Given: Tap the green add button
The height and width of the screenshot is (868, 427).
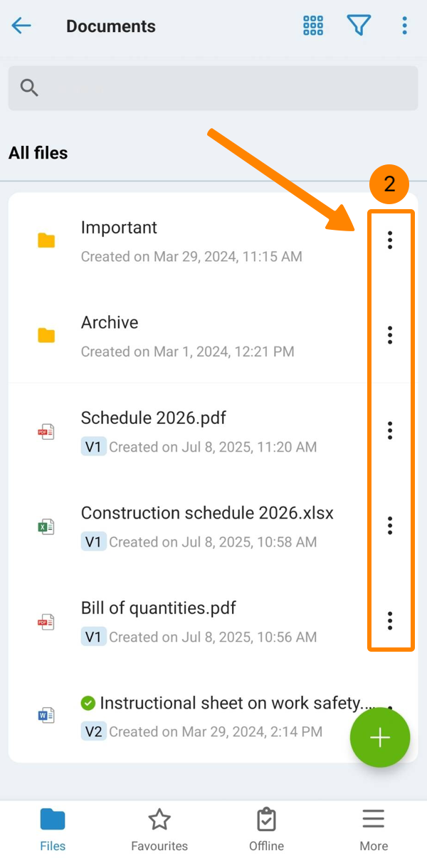Looking at the screenshot, I should coord(380,738).
